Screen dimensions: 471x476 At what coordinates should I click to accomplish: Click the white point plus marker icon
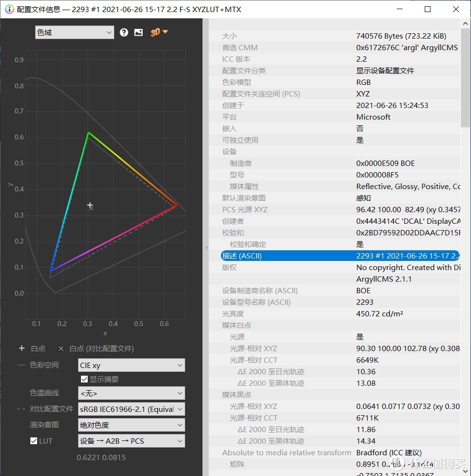click(x=21, y=348)
